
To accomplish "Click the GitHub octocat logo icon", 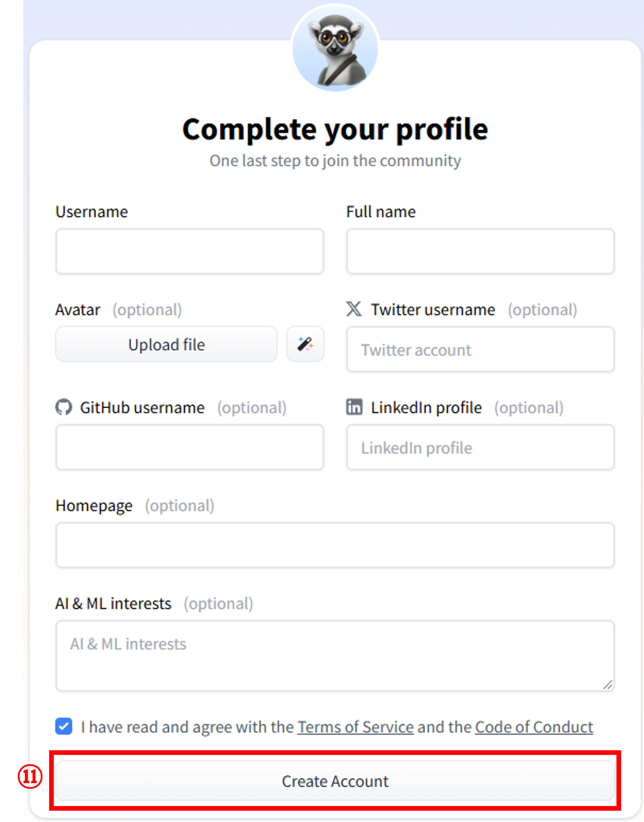I will 63,408.
